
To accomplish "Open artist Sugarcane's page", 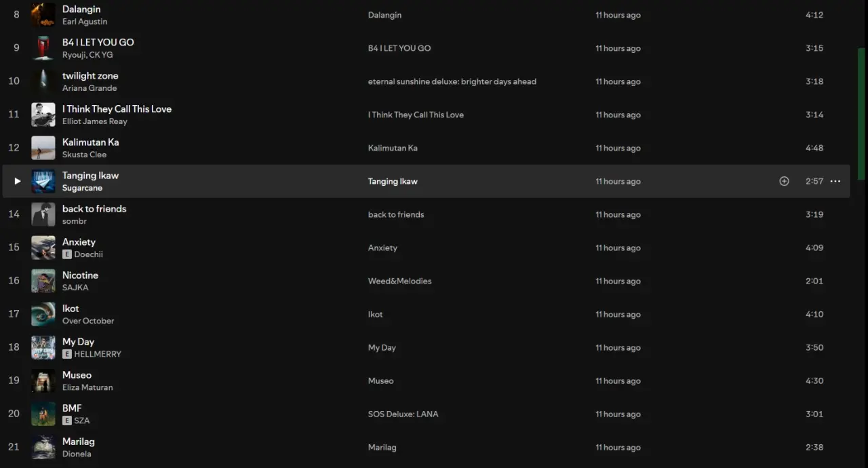I will pyautogui.click(x=82, y=188).
